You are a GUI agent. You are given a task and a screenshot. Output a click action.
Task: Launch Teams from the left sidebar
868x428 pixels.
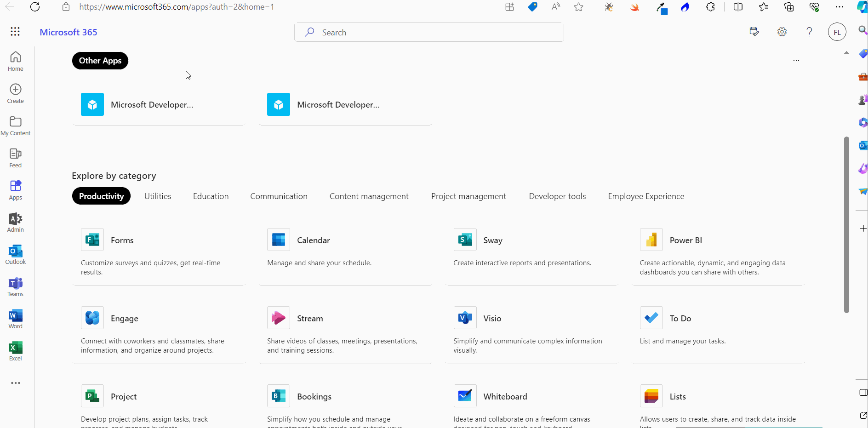pos(15,286)
